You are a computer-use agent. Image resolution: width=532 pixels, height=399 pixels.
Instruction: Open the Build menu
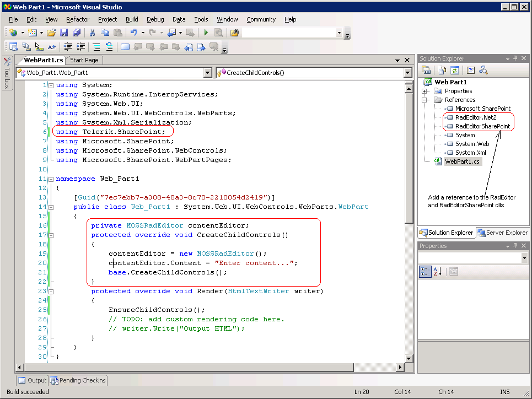pos(132,19)
